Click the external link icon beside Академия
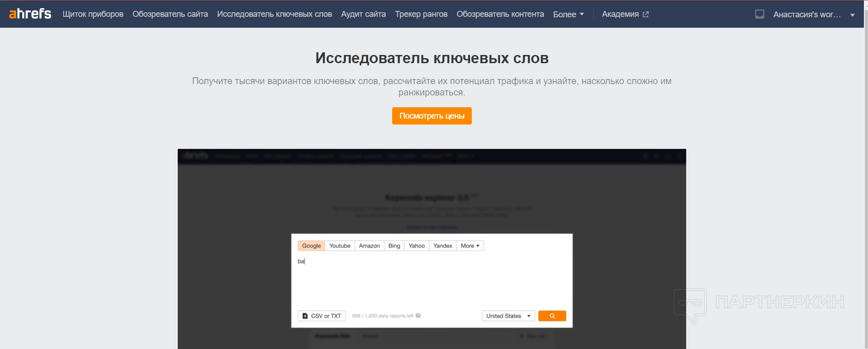This screenshot has height=349, width=868. [646, 15]
